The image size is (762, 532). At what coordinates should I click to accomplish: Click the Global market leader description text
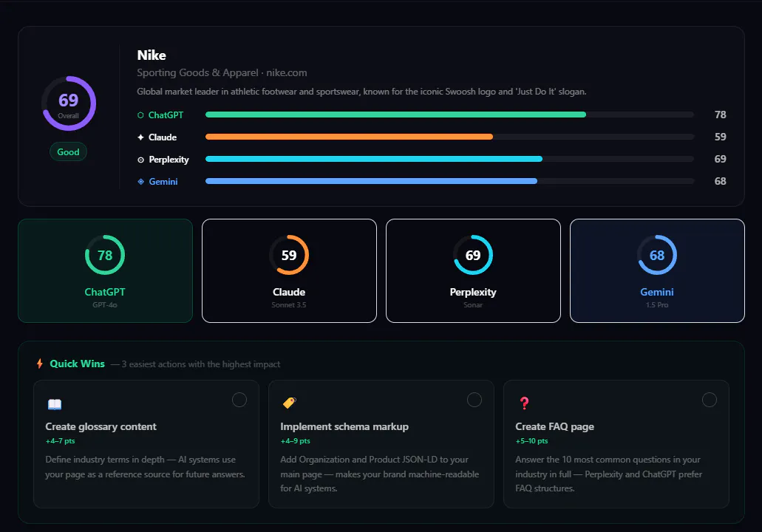pos(361,92)
